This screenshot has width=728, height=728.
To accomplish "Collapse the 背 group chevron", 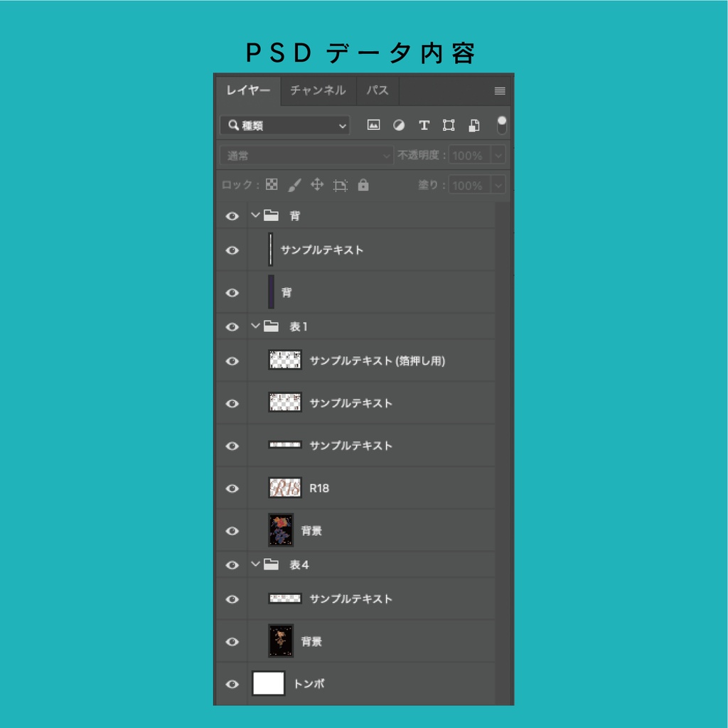I will pos(255,215).
